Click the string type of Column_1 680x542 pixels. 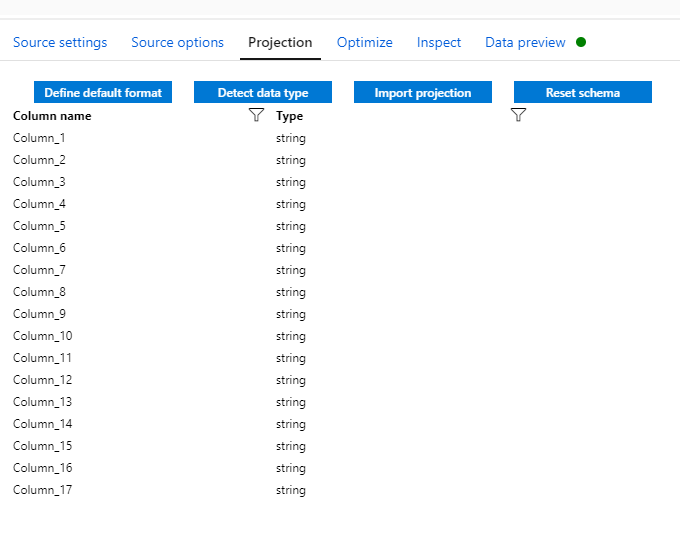coord(291,138)
